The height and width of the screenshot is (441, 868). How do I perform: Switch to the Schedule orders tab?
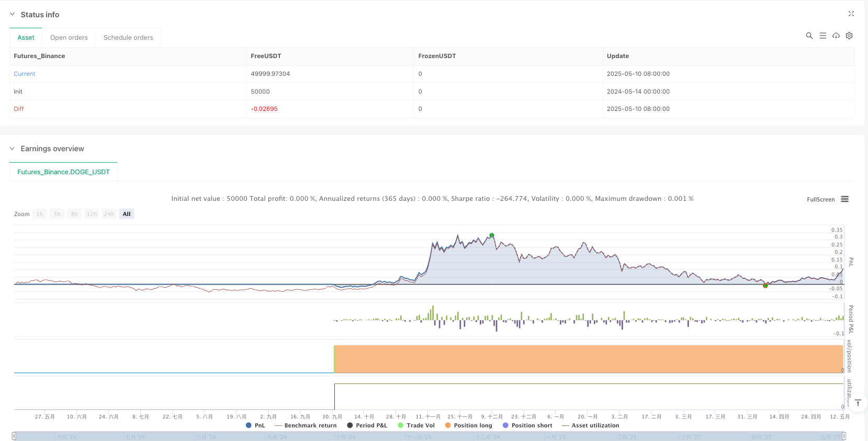coord(128,38)
